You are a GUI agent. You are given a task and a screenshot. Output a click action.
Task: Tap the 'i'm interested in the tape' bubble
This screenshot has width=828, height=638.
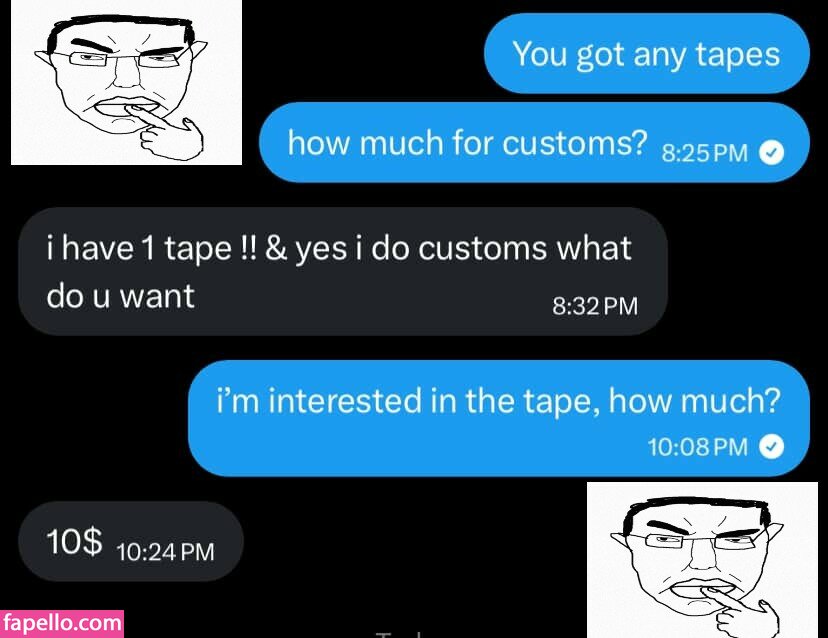click(x=499, y=418)
